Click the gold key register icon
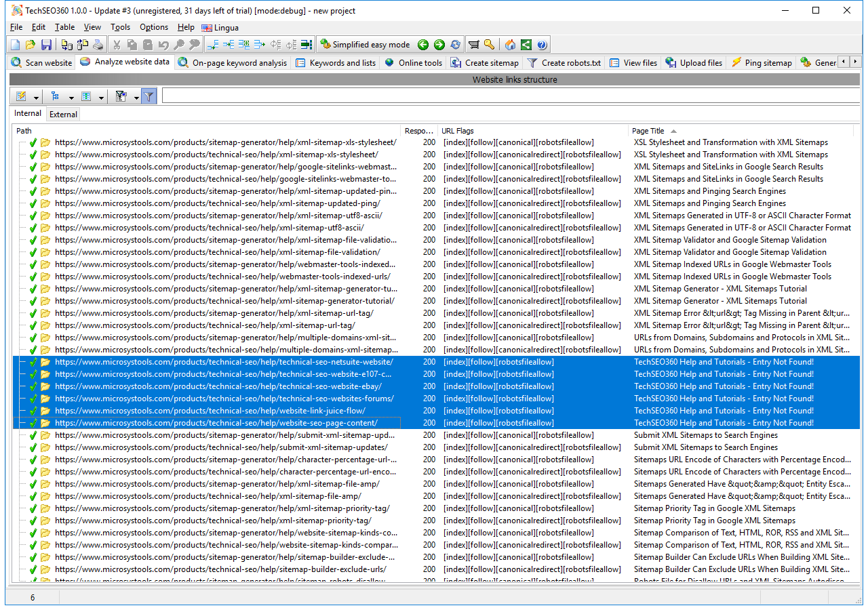The width and height of the screenshot is (868, 610). (489, 45)
